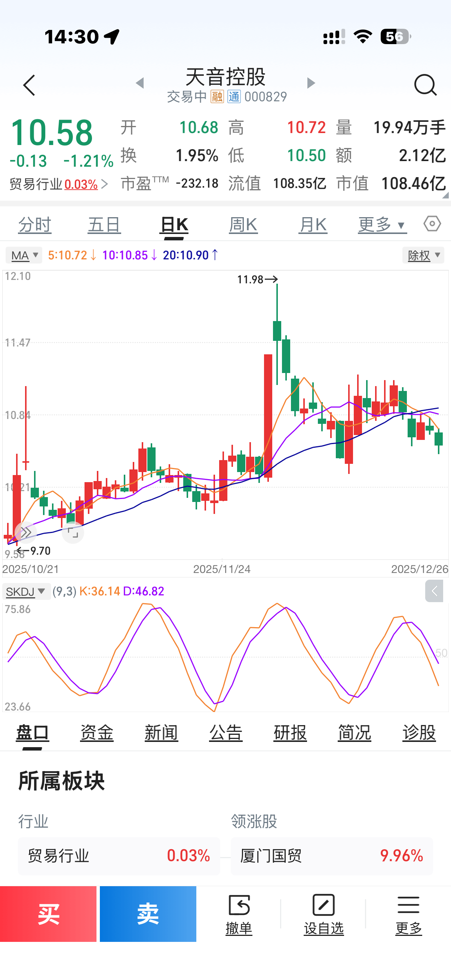The width and height of the screenshot is (451, 980).
Task: Tap the 市值 108.46亿 value
Action: click(x=413, y=184)
